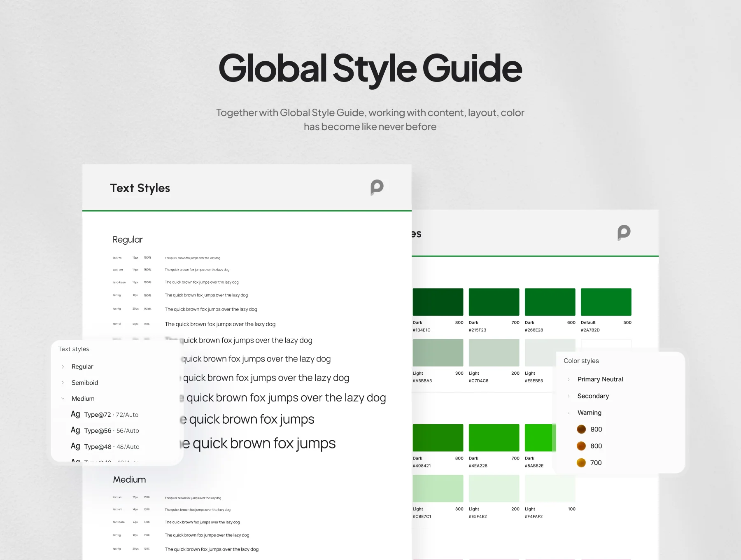This screenshot has width=741, height=560.
Task: Expand the Semiboid group chevron
Action: 63,383
